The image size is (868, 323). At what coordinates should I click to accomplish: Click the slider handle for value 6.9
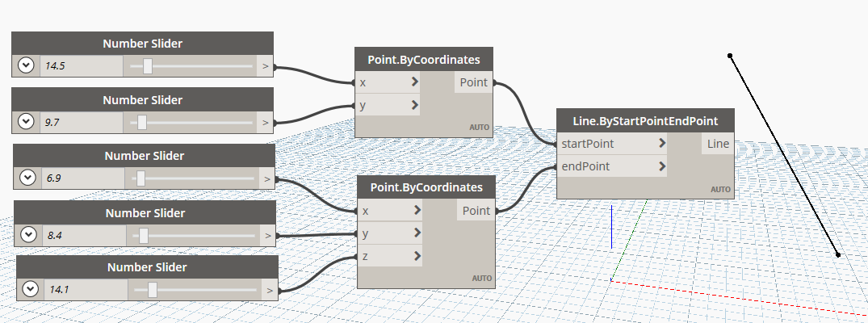(x=140, y=178)
